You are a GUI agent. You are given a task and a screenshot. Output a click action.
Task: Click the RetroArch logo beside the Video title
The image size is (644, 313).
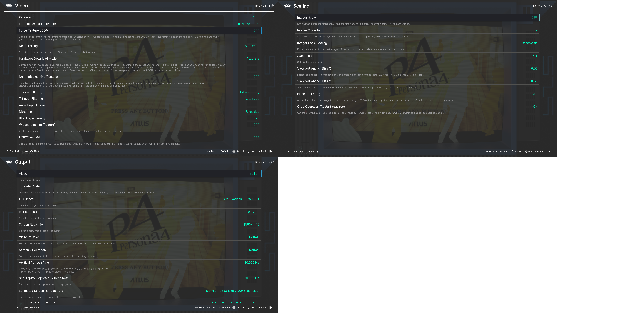(x=9, y=6)
